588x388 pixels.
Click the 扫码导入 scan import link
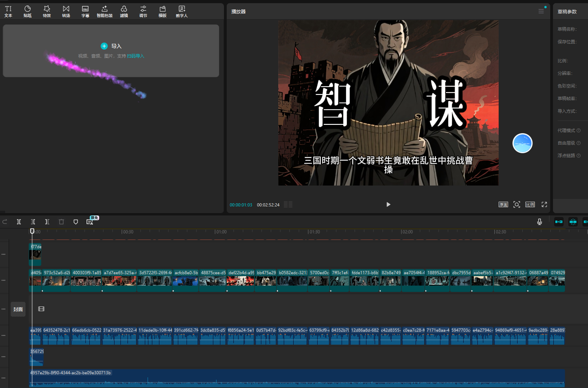[135, 56]
